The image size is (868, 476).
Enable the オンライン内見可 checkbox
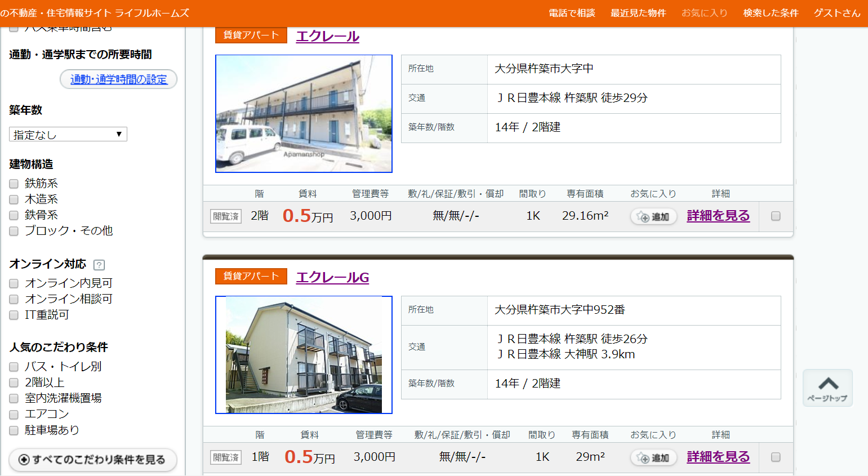(x=14, y=283)
